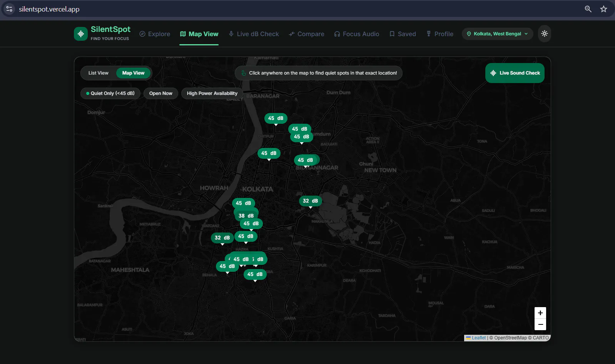
Task: Select the 45 dB marker beside Watganj's 32 dB
Action: (x=246, y=236)
